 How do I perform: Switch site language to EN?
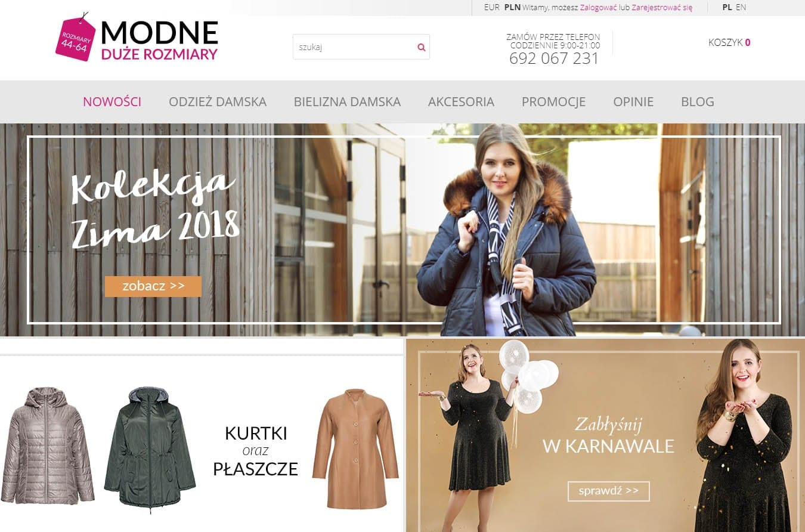click(x=741, y=8)
